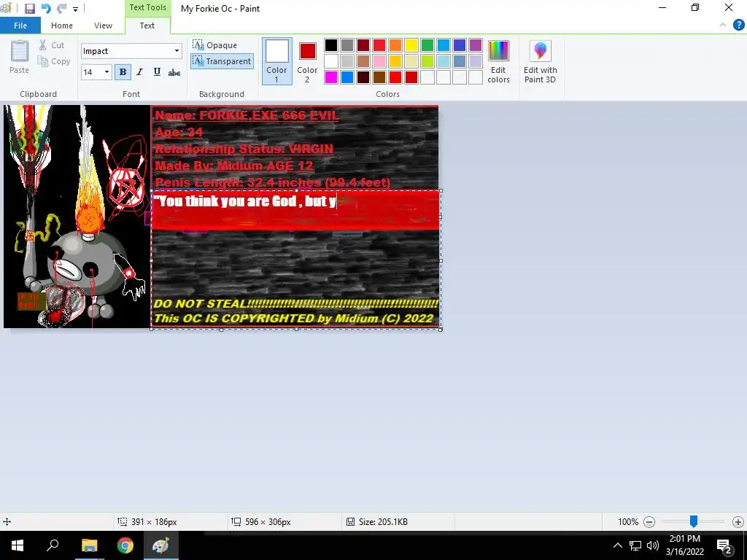Switch to the Home tab
The image size is (747, 560).
coord(62,26)
